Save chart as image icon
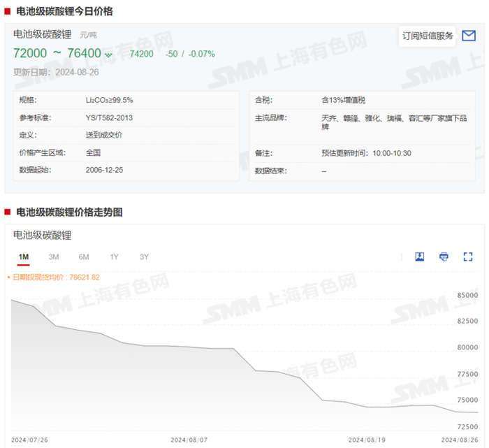The height and width of the screenshot is (448, 489). coord(419,256)
